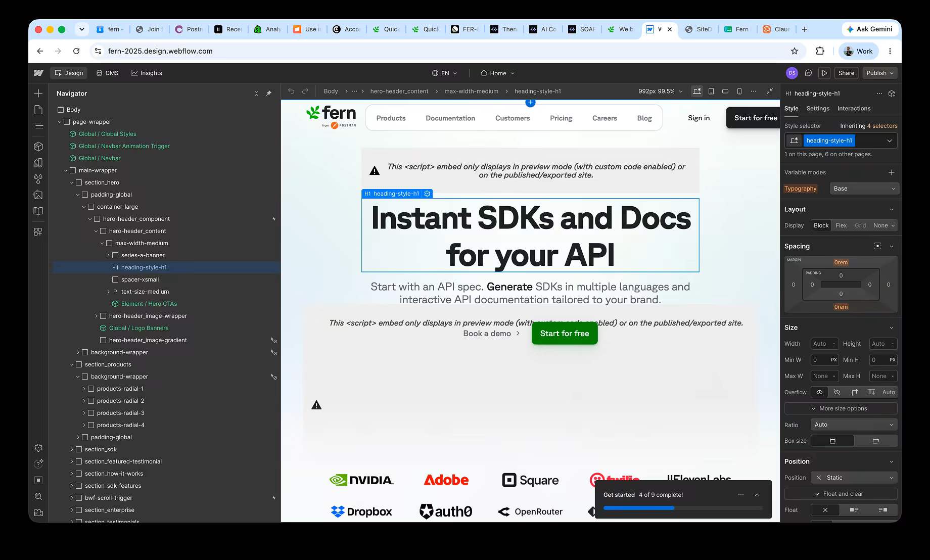
Task: Click the Get started progress bar
Action: click(x=683, y=508)
